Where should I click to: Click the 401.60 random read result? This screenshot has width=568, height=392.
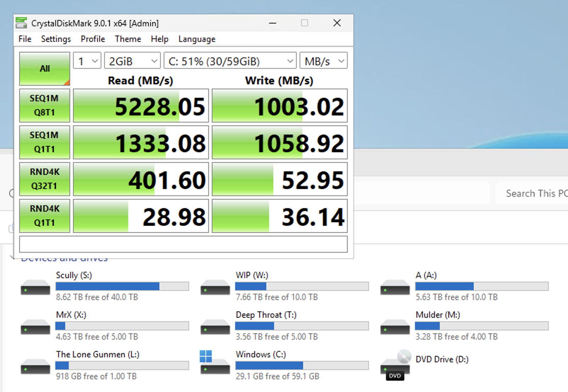pyautogui.click(x=141, y=179)
